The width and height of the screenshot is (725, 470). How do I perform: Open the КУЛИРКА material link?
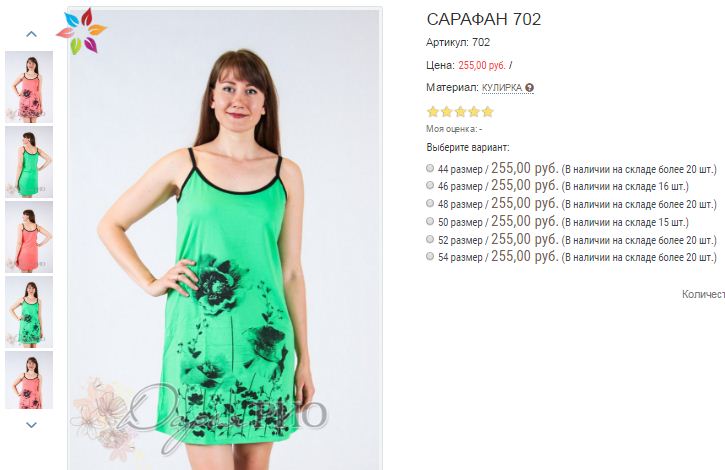[x=501, y=88]
